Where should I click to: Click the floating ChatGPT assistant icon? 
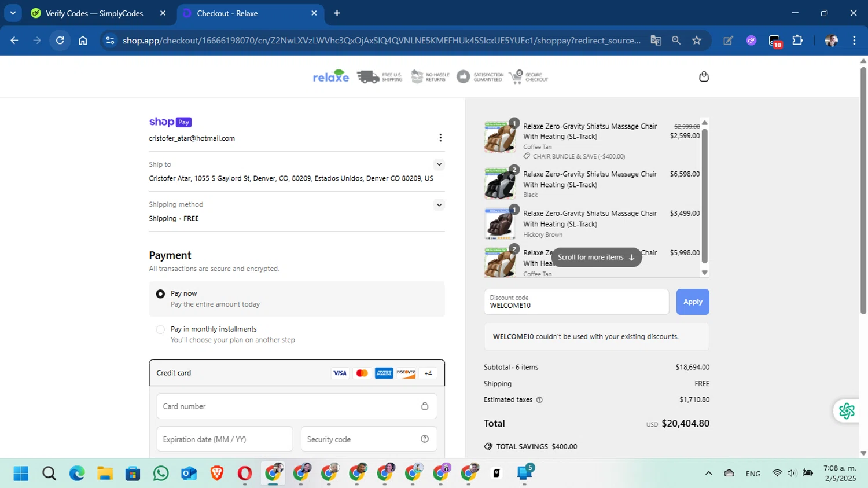pos(847,411)
